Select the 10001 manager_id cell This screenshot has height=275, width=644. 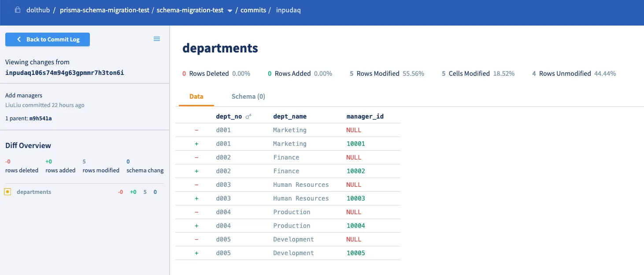coord(355,144)
